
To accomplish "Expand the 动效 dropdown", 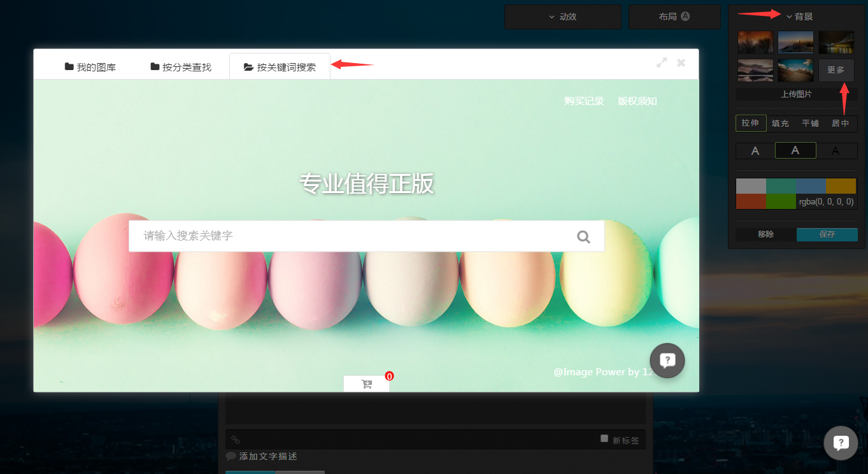I will (x=562, y=17).
